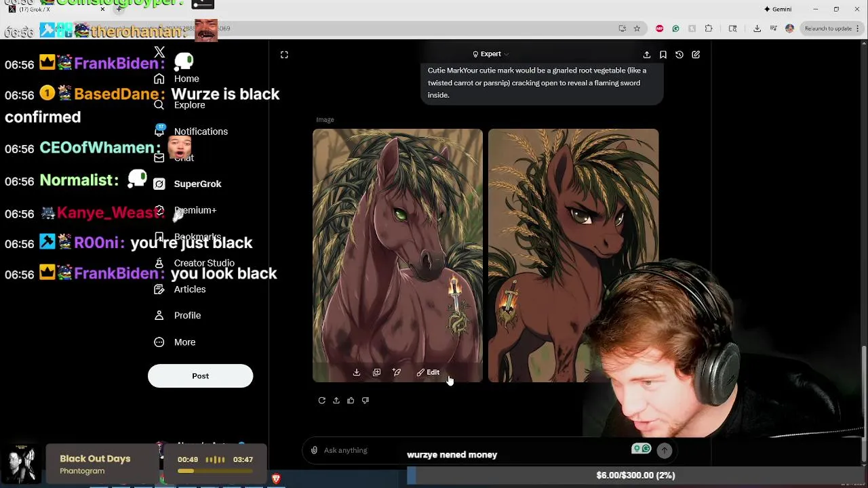The width and height of the screenshot is (868, 488).
Task: Open the AdBlock extension icon
Action: click(660, 28)
